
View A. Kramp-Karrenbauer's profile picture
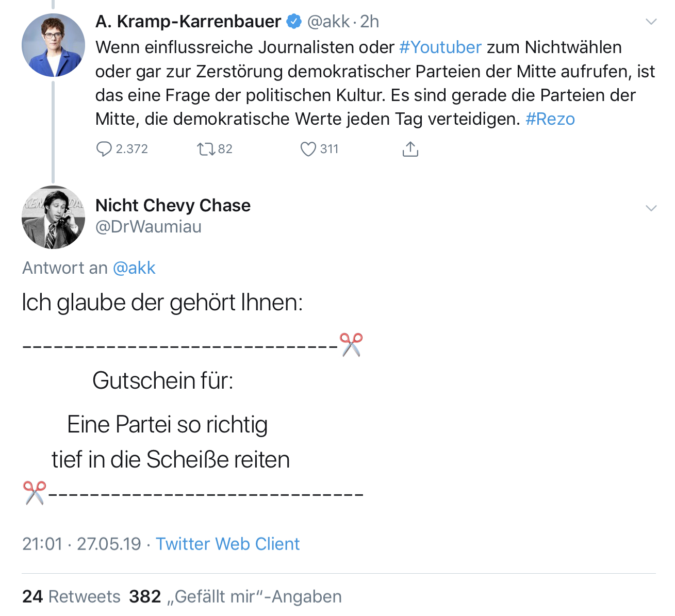[x=53, y=45]
